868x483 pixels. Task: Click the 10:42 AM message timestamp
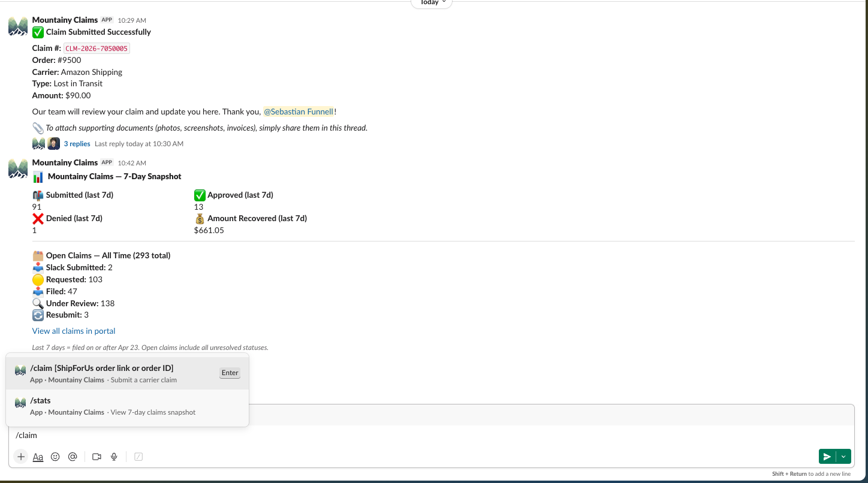tap(132, 163)
